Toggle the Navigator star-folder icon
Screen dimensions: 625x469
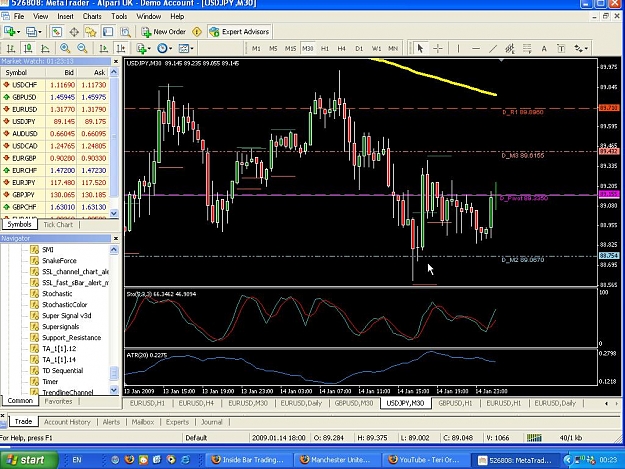91,31
